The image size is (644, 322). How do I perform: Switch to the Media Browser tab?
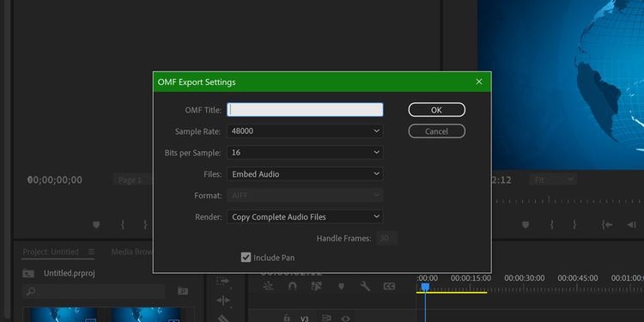point(132,252)
